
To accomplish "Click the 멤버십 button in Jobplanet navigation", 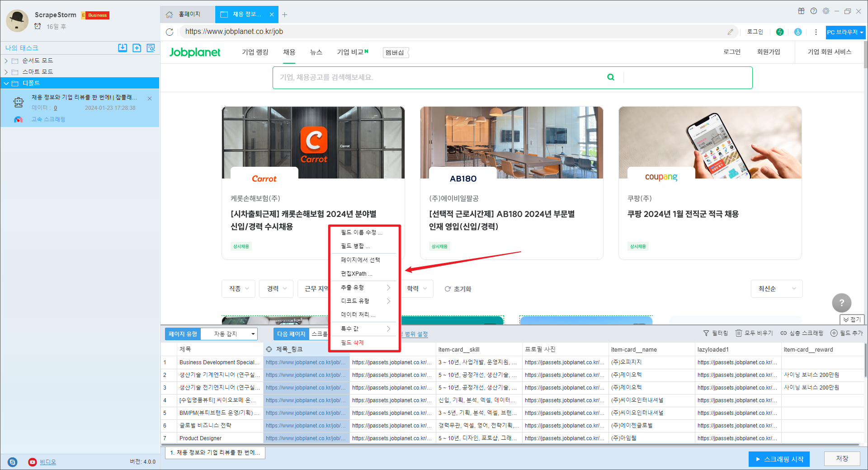I will click(396, 52).
